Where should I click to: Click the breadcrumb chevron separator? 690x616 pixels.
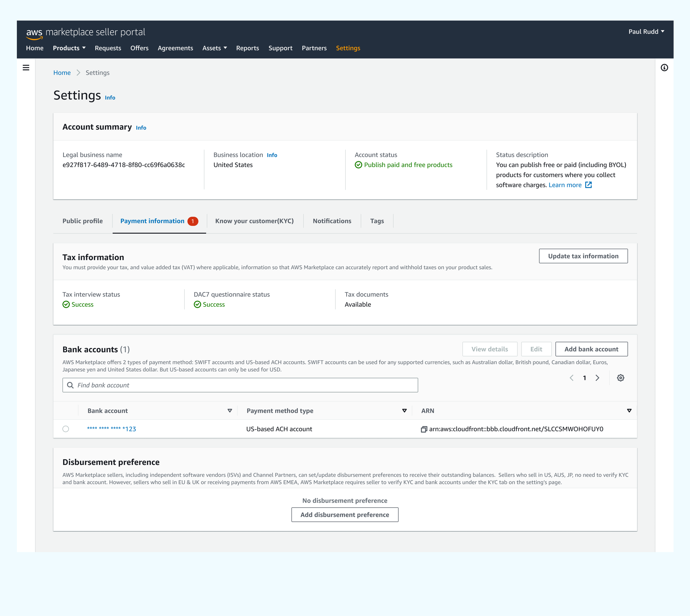click(x=78, y=73)
